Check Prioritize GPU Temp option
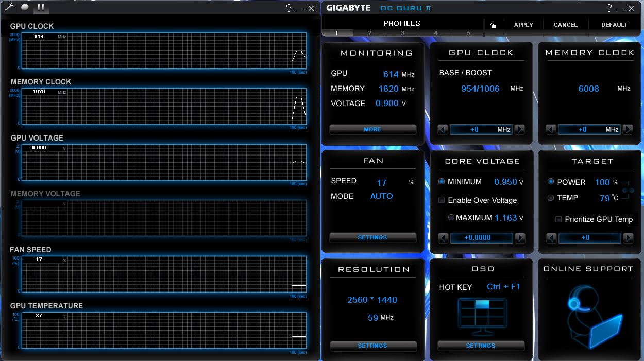644x361 pixels. pos(558,219)
